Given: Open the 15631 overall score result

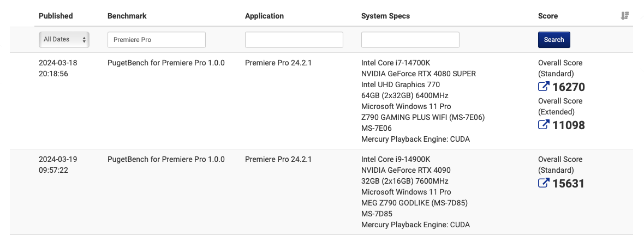Looking at the screenshot, I should click(x=569, y=183).
